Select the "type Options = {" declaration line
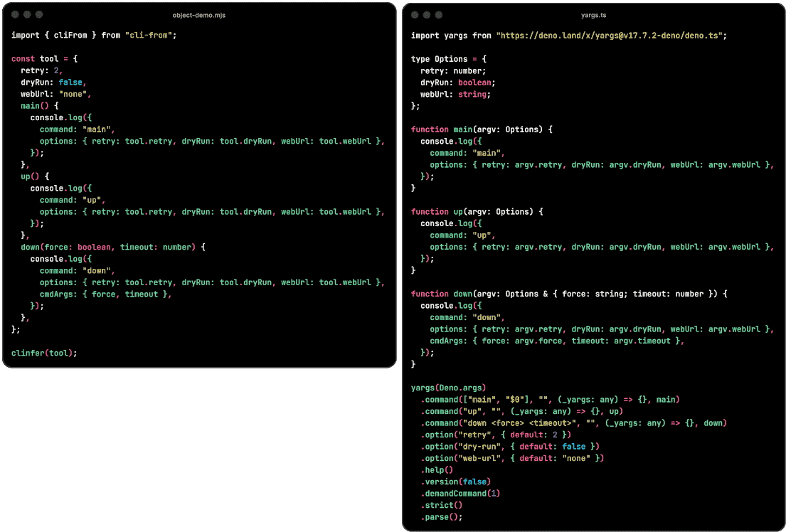Screen dimensions: 786x532 click(x=449, y=59)
